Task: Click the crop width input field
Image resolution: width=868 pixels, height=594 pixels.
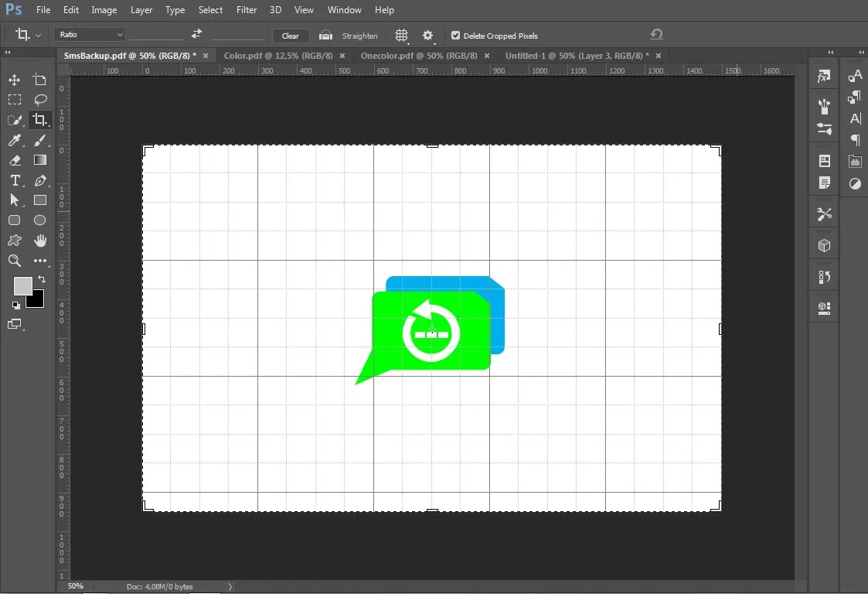Action: 155,34
